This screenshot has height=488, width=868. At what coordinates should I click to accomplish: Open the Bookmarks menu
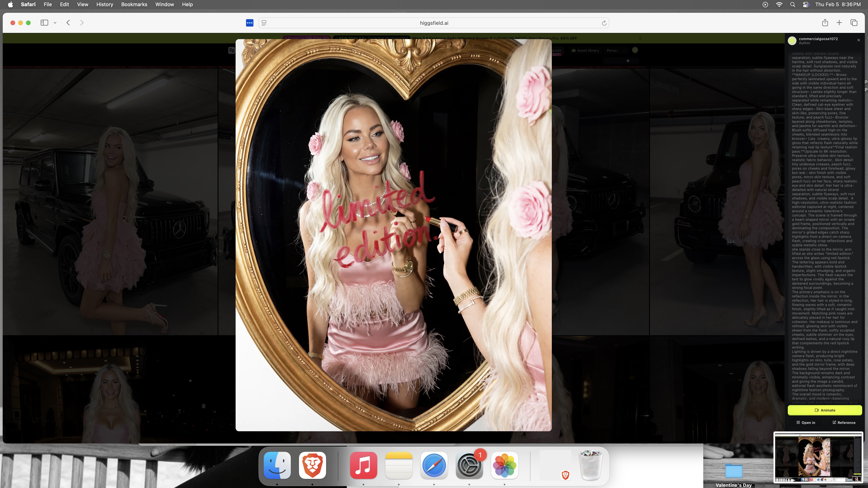[134, 4]
